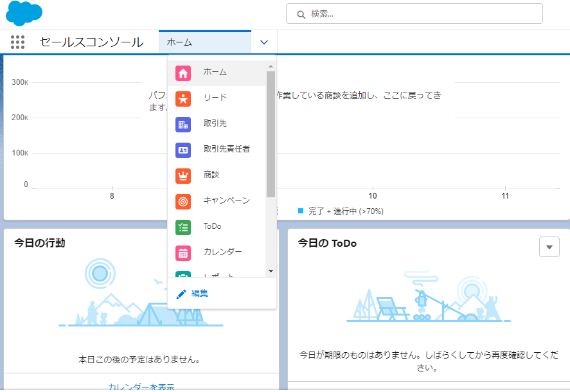Click the リード star icon
The width and height of the screenshot is (570, 392).
pos(183,98)
